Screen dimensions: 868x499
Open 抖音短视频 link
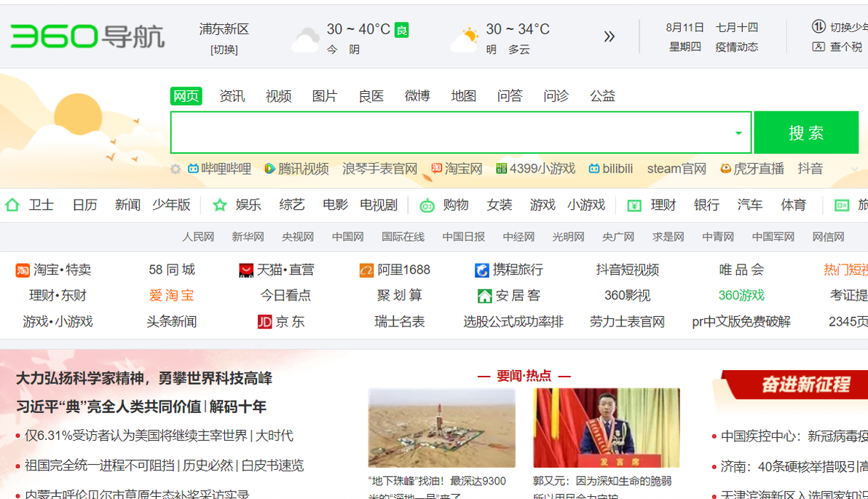tap(627, 270)
